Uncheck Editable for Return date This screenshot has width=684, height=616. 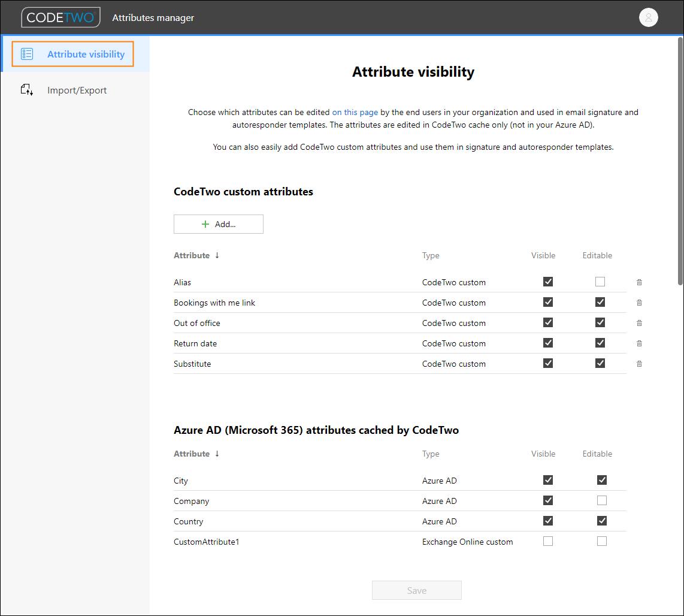pyautogui.click(x=600, y=343)
